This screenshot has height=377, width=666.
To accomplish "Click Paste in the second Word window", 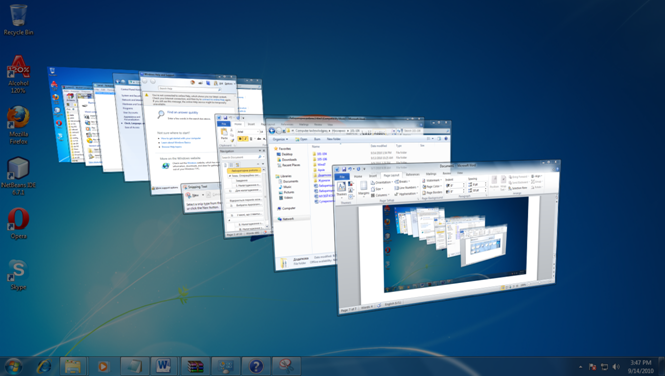I will tap(224, 135).
